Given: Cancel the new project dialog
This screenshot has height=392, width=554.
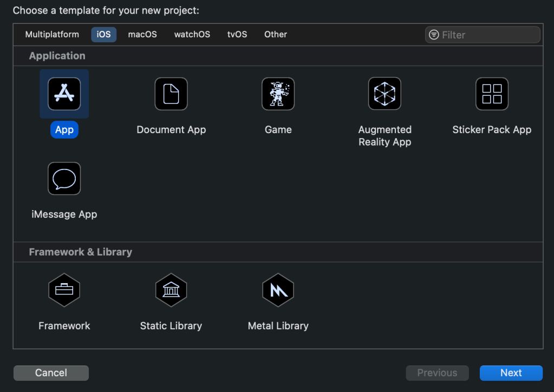Looking at the screenshot, I should (51, 373).
